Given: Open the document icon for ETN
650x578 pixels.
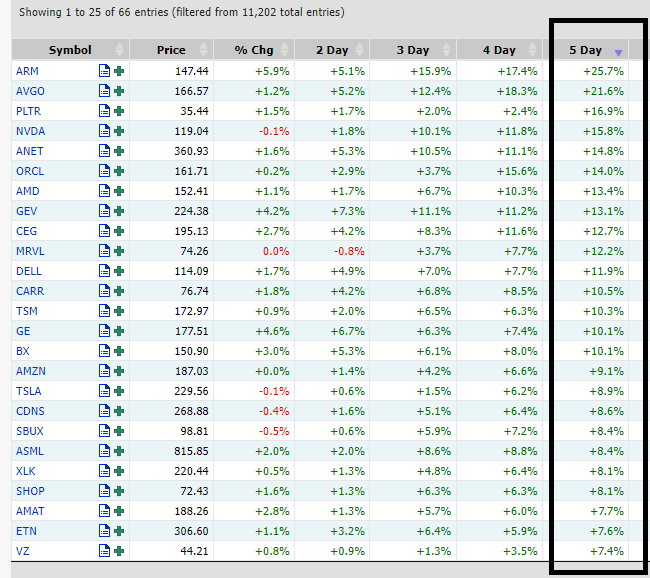Looking at the screenshot, I should 104,531.
